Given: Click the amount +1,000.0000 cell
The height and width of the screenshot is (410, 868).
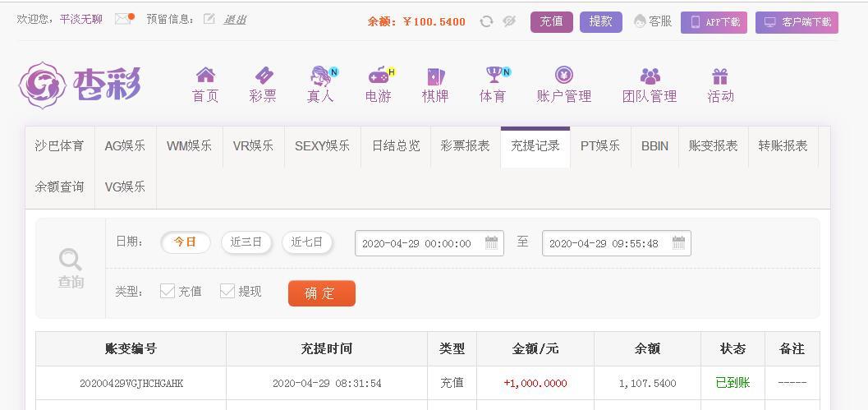Looking at the screenshot, I should (535, 384).
